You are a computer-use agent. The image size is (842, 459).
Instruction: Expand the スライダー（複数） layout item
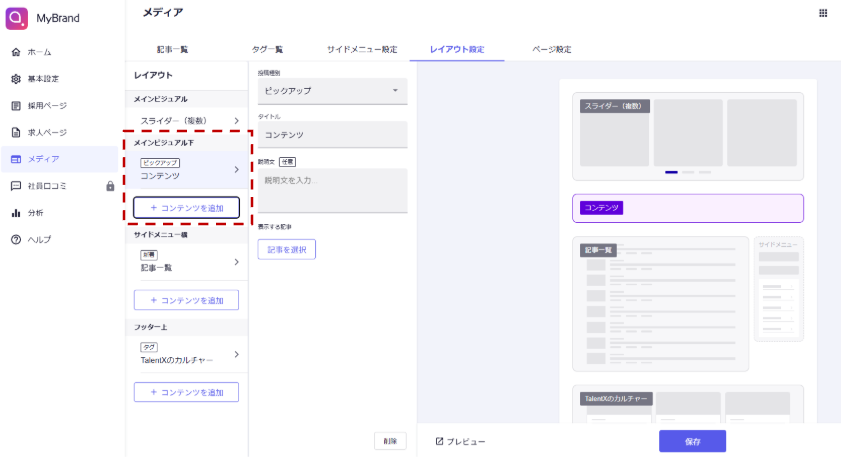[188, 121]
